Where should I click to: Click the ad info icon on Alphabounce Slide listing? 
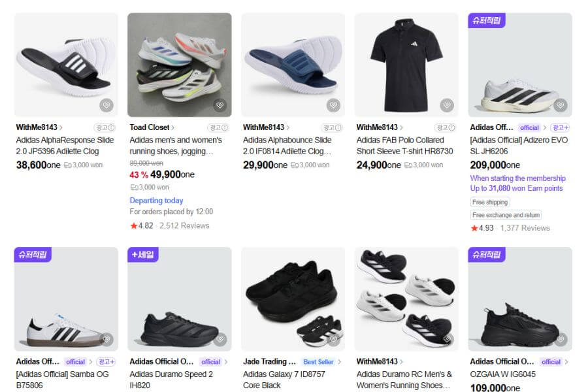(331, 127)
